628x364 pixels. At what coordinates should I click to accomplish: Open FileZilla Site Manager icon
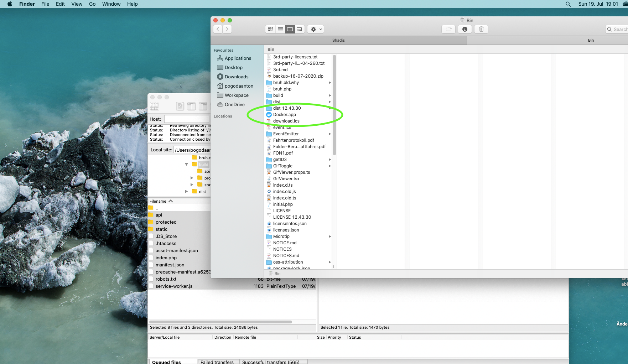[x=155, y=106]
